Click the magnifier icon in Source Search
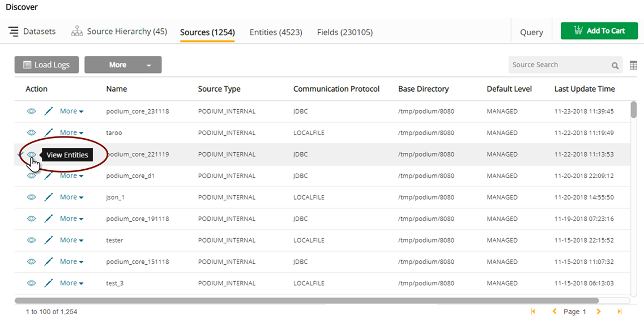The height and width of the screenshot is (322, 644). click(x=615, y=66)
